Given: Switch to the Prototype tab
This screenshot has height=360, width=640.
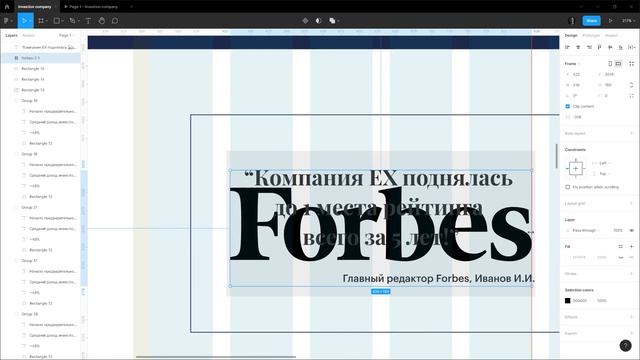Looking at the screenshot, I should click(591, 36).
